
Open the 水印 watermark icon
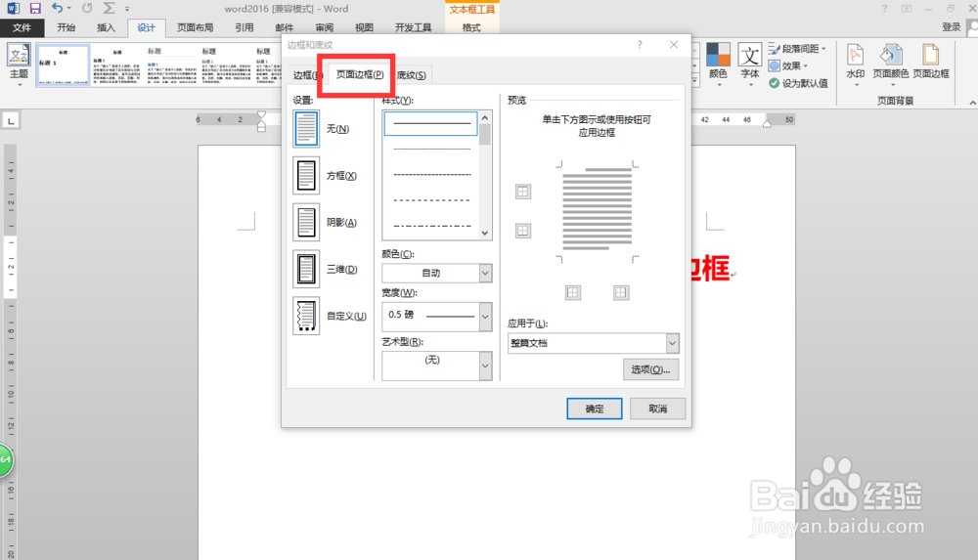(x=855, y=63)
